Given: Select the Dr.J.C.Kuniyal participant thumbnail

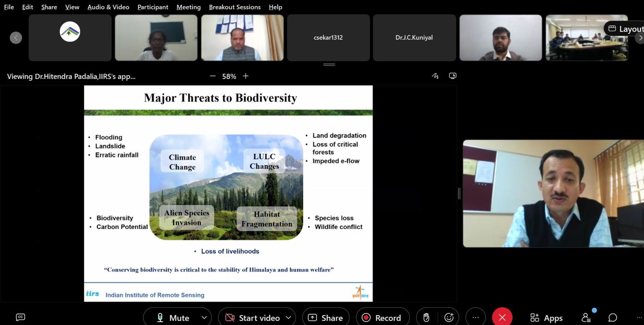Looking at the screenshot, I should point(414,38).
